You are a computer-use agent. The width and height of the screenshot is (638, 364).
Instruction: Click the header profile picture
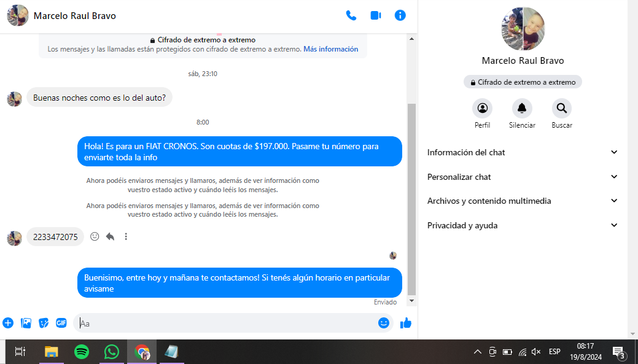[x=17, y=15]
